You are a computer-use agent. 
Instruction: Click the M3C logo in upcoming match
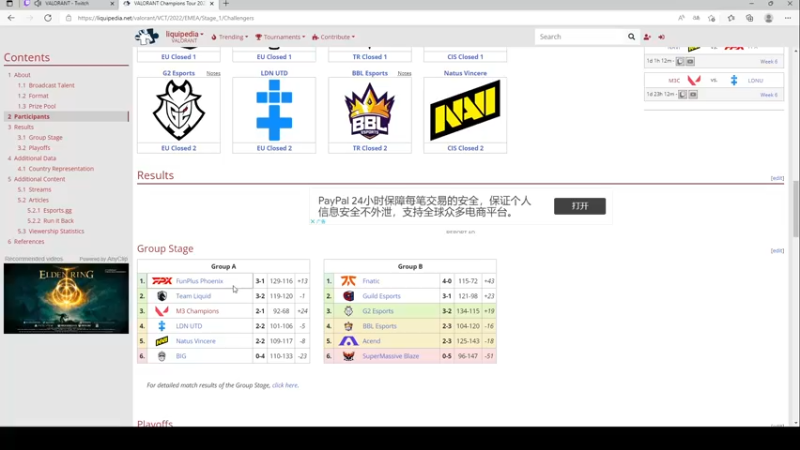[694, 80]
